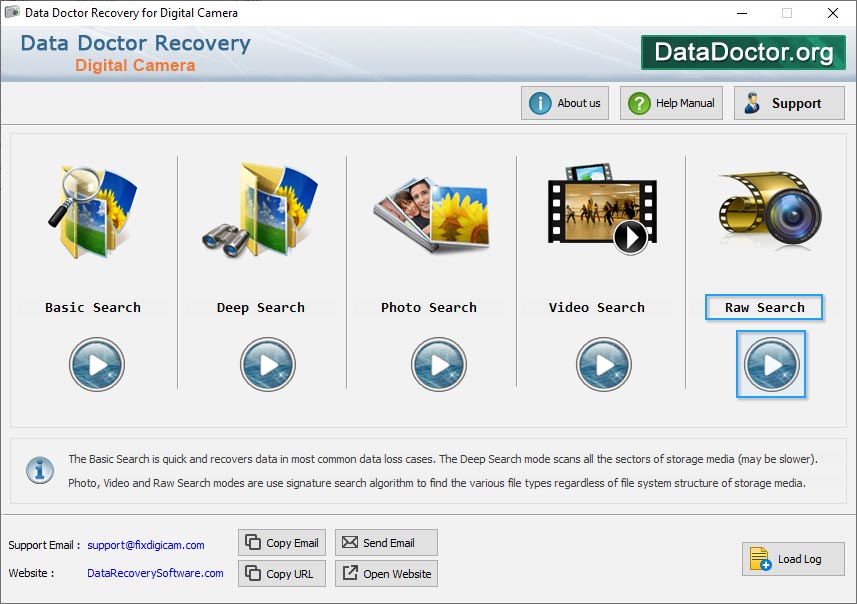857x604 pixels.
Task: Click the Raw Search camera lens icon
Action: click(x=770, y=208)
